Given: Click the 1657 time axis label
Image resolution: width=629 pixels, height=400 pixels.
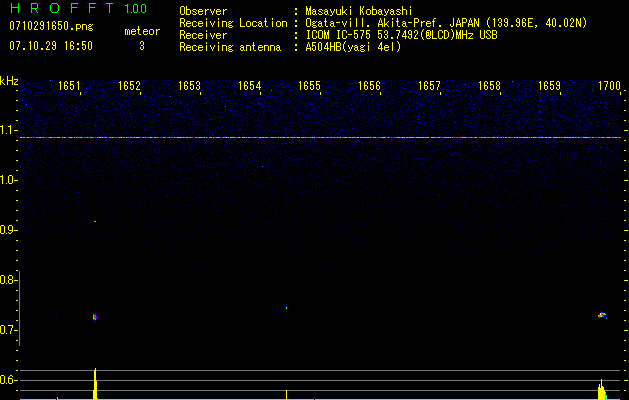Looking at the screenshot, I should point(429,86).
